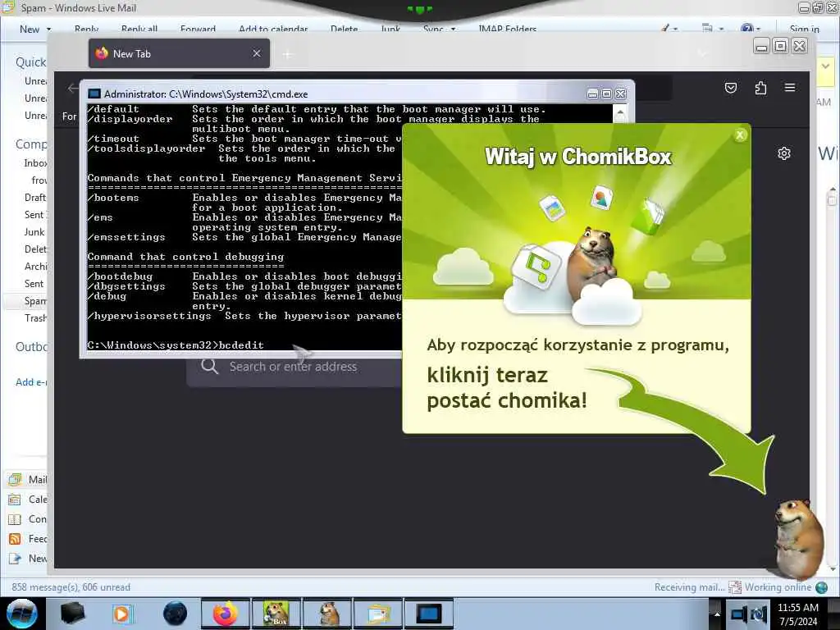Open Contacts view icon in Live Mail
This screenshot has height=630, width=840.
point(15,519)
